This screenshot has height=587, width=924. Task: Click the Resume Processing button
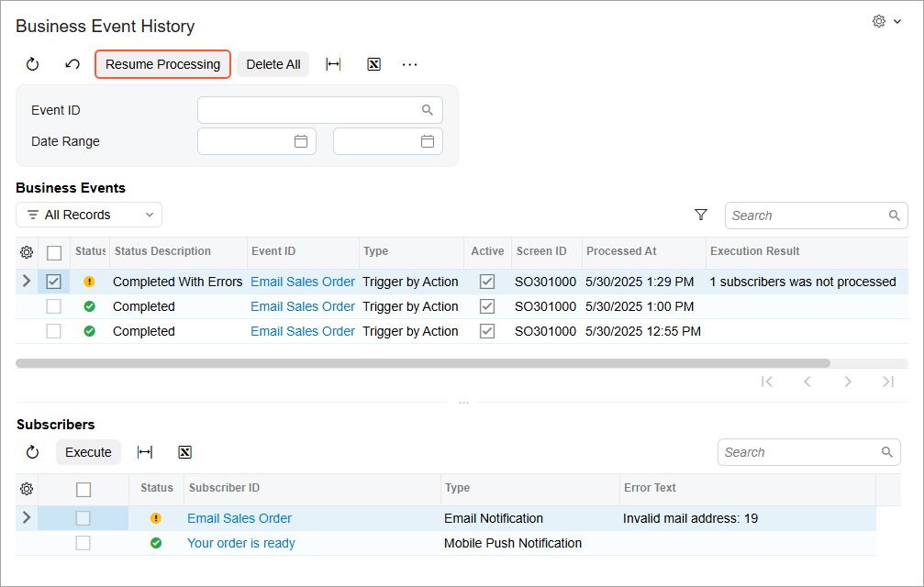click(162, 64)
